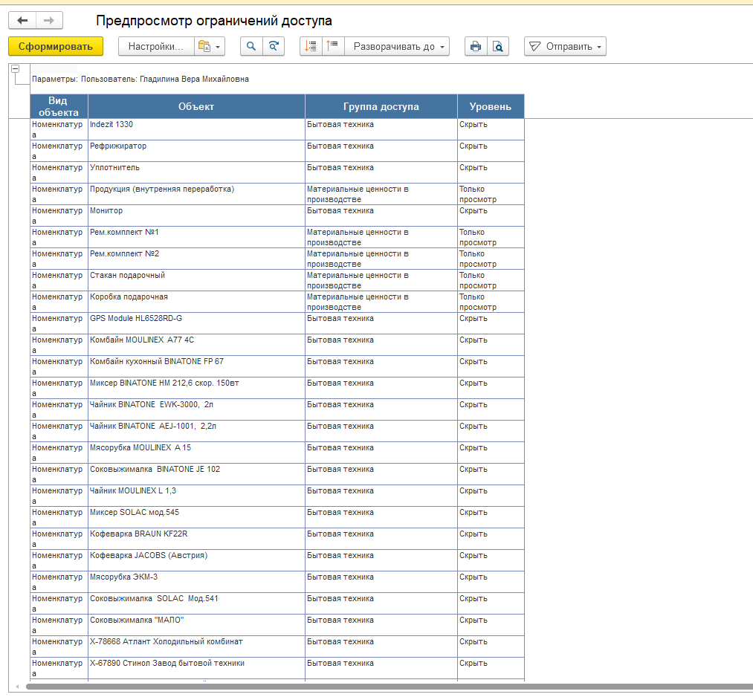
Task: Select the Мясорубка ЭКМ-3 cell
Action: point(196,583)
